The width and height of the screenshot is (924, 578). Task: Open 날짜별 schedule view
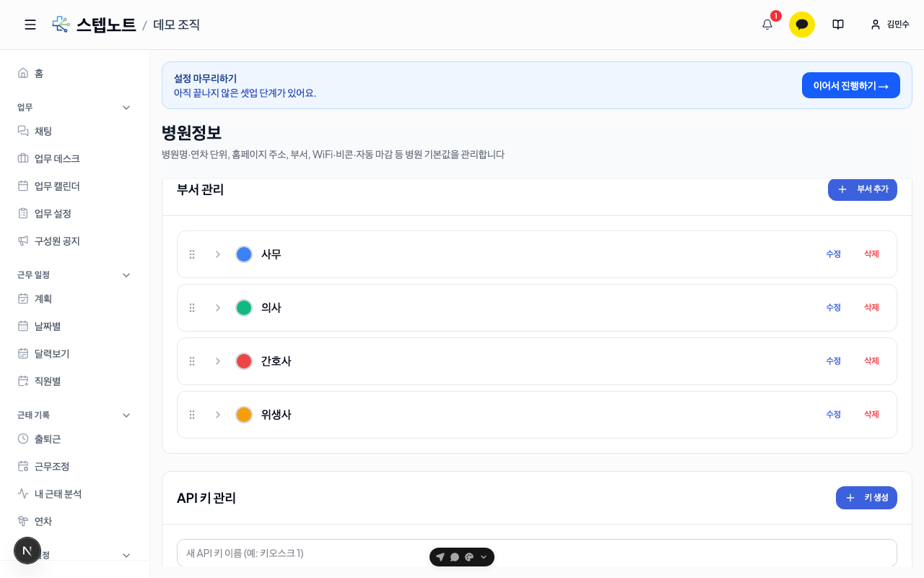coord(75,326)
